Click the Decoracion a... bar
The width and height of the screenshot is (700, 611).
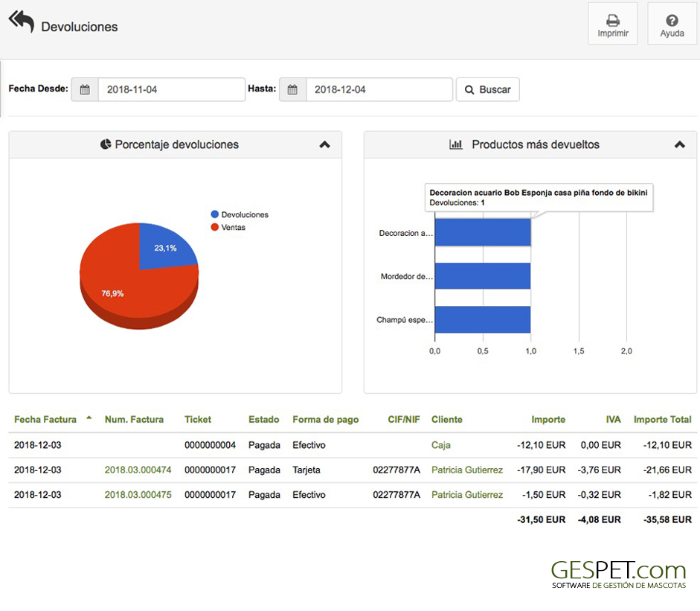pos(483,232)
